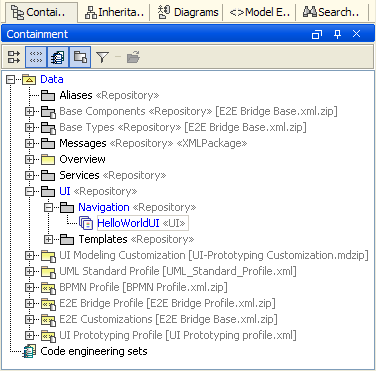This screenshot has height=371, width=376.
Task: Expand UI Modeling Customization node
Action: (30, 255)
